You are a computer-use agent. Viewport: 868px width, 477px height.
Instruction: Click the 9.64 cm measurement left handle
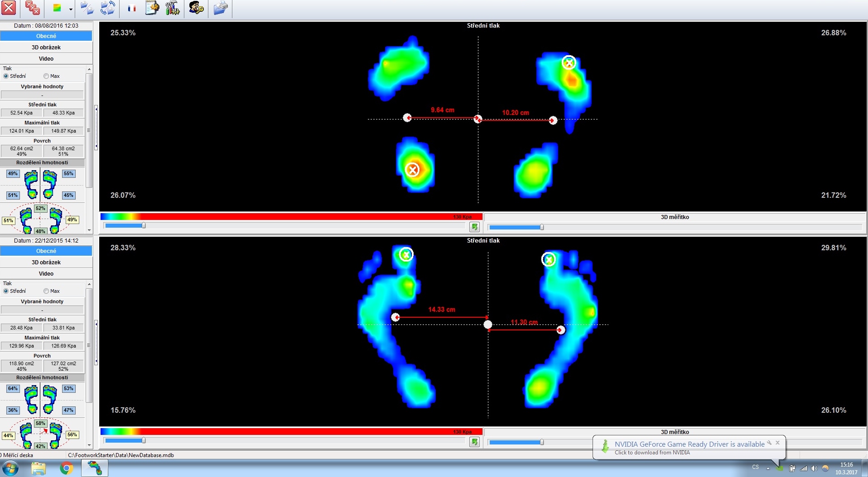407,118
